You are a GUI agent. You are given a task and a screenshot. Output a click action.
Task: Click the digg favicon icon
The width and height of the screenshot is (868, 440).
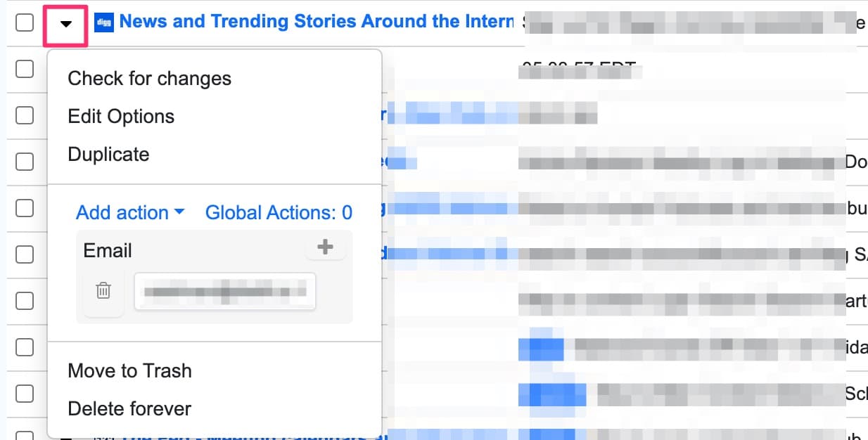(103, 22)
